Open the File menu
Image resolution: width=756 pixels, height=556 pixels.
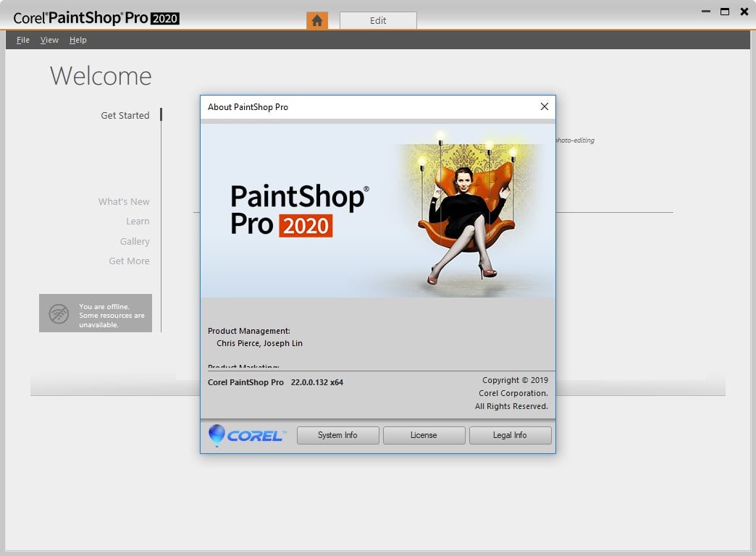coord(22,40)
